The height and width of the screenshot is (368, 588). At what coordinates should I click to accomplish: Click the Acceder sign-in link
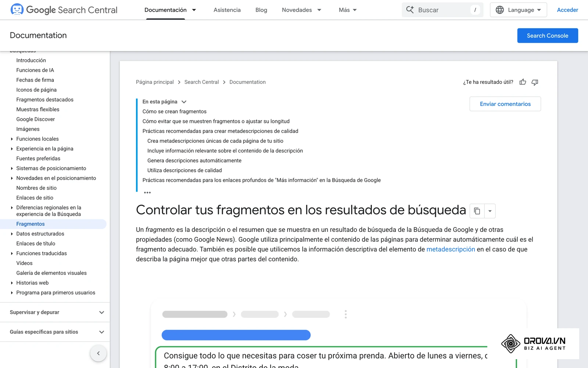pyautogui.click(x=567, y=10)
